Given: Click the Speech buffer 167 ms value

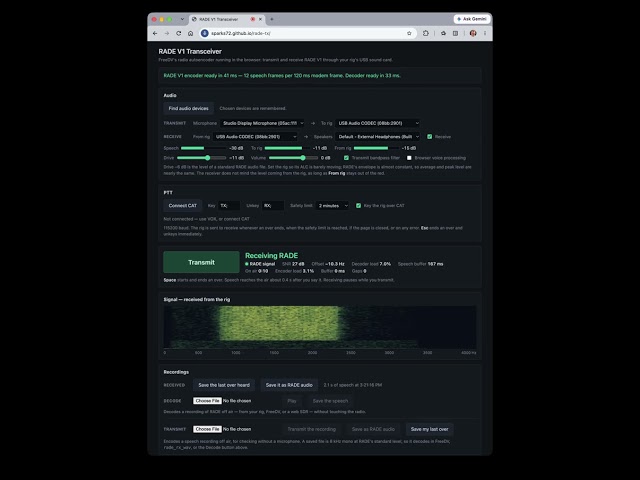Looking at the screenshot, I should [x=436, y=264].
